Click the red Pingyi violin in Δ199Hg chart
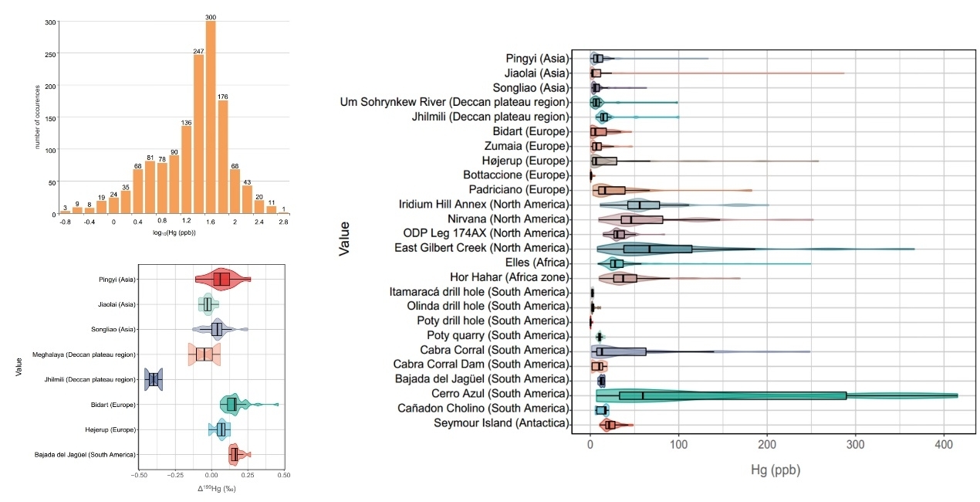This screenshot has width=980, height=502. (221, 279)
